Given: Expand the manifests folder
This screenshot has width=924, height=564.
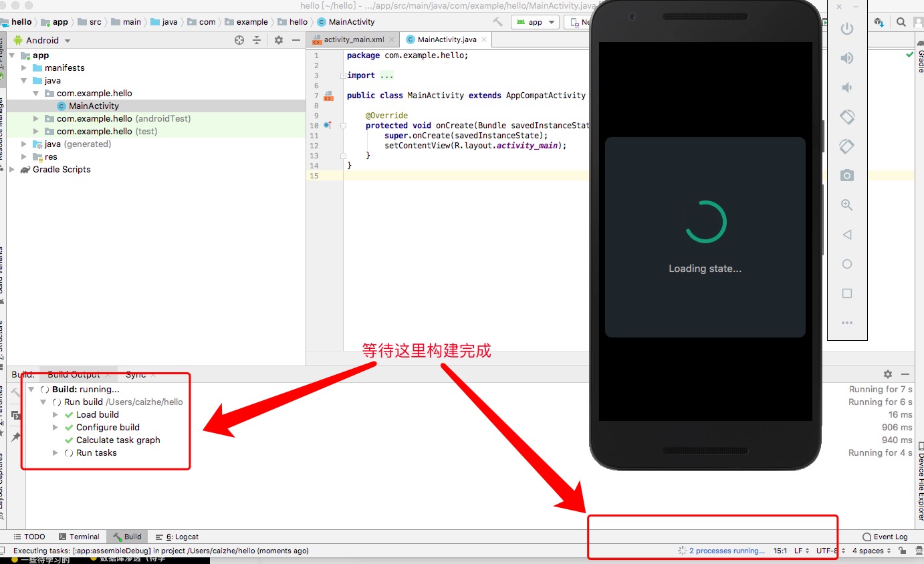Looking at the screenshot, I should tap(24, 67).
